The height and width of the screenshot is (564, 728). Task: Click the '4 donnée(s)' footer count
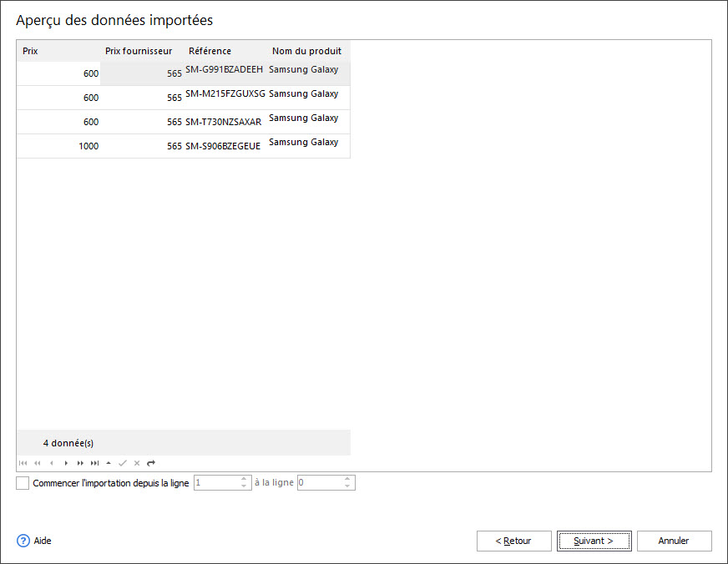[68, 443]
